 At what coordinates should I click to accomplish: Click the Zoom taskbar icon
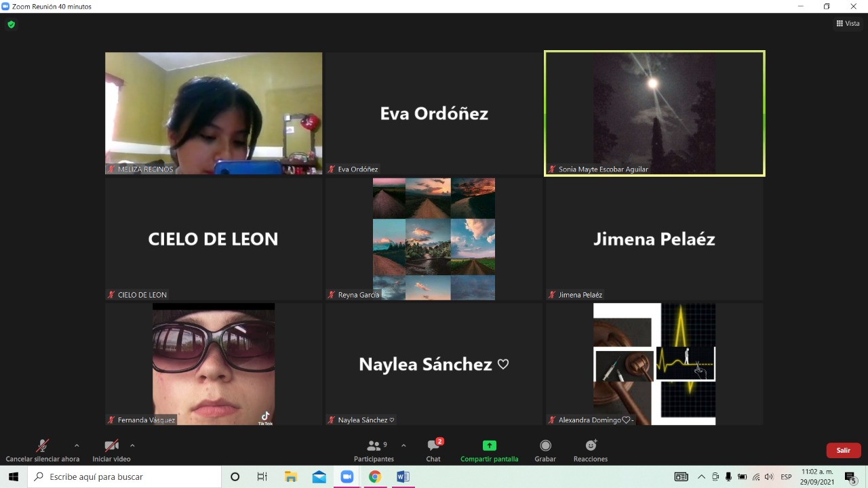coord(347,477)
